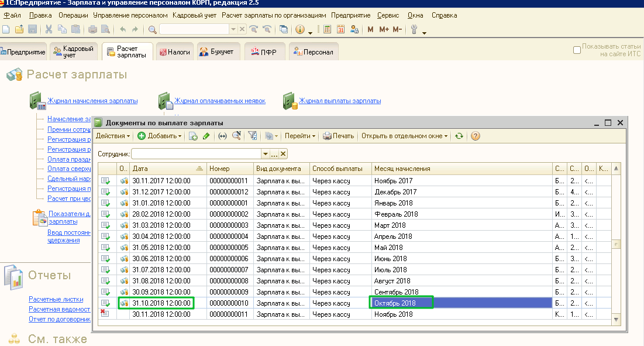Click Add by copying icon in document list toolbar

point(193,136)
